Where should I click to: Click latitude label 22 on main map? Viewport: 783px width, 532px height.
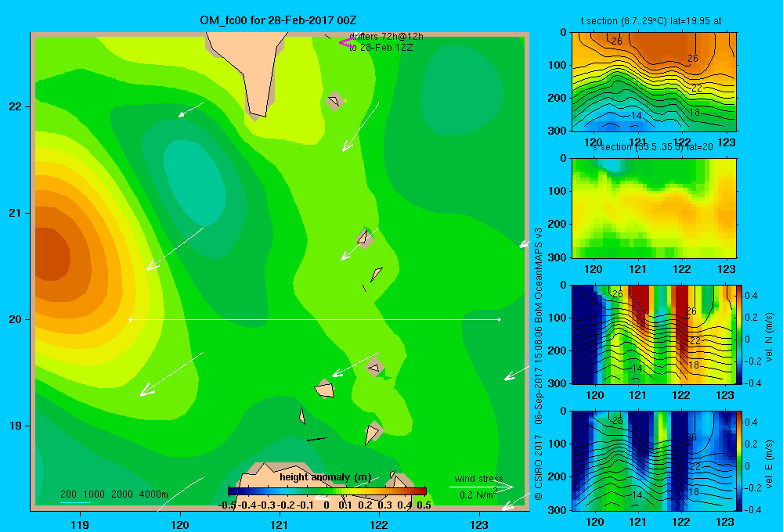pyautogui.click(x=16, y=106)
